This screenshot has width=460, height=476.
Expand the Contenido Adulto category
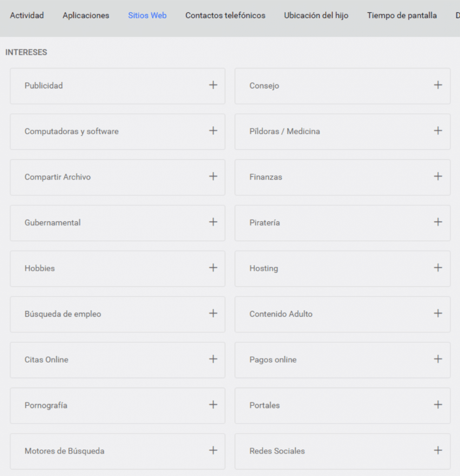(x=342, y=314)
